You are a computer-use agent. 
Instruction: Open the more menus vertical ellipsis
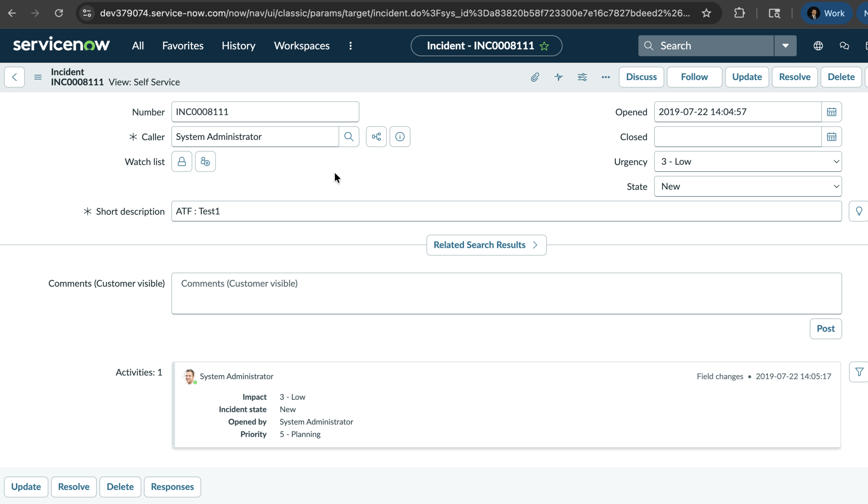pyautogui.click(x=351, y=46)
